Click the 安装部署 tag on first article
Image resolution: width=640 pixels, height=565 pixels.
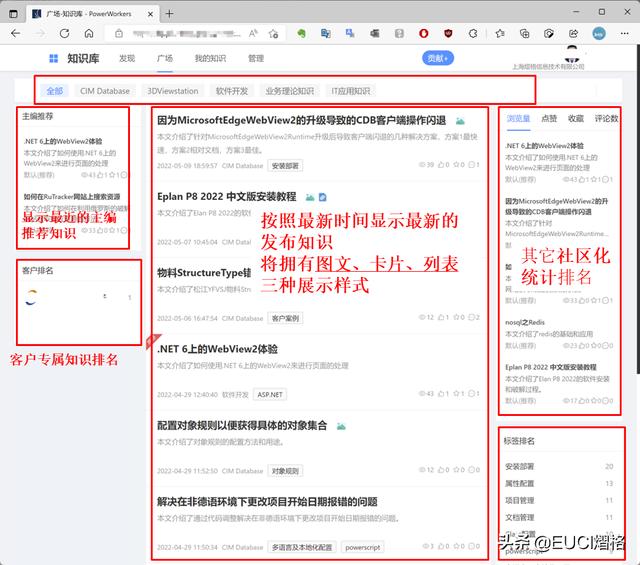point(285,166)
